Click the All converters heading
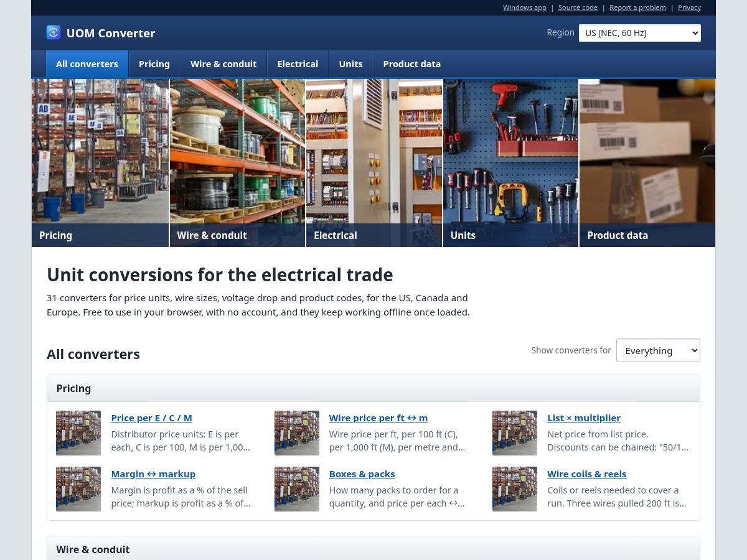The width and height of the screenshot is (747, 560). tap(93, 354)
